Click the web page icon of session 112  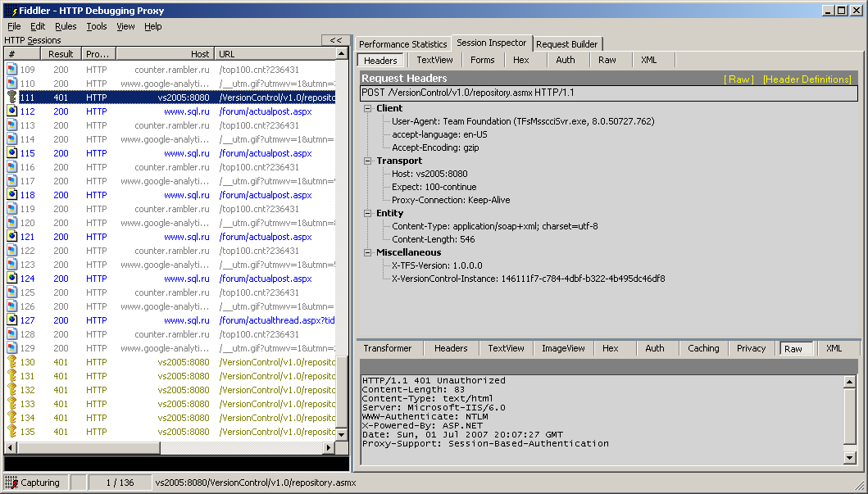(11, 111)
